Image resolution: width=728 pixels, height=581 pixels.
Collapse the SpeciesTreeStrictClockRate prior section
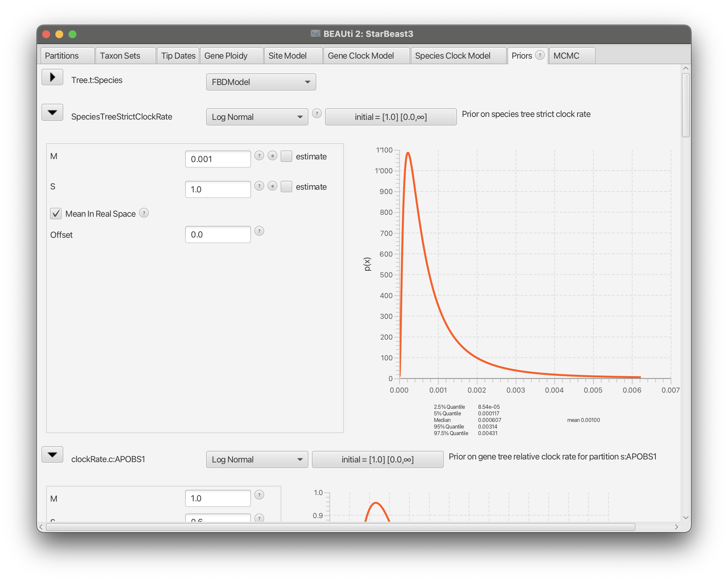pos(52,112)
